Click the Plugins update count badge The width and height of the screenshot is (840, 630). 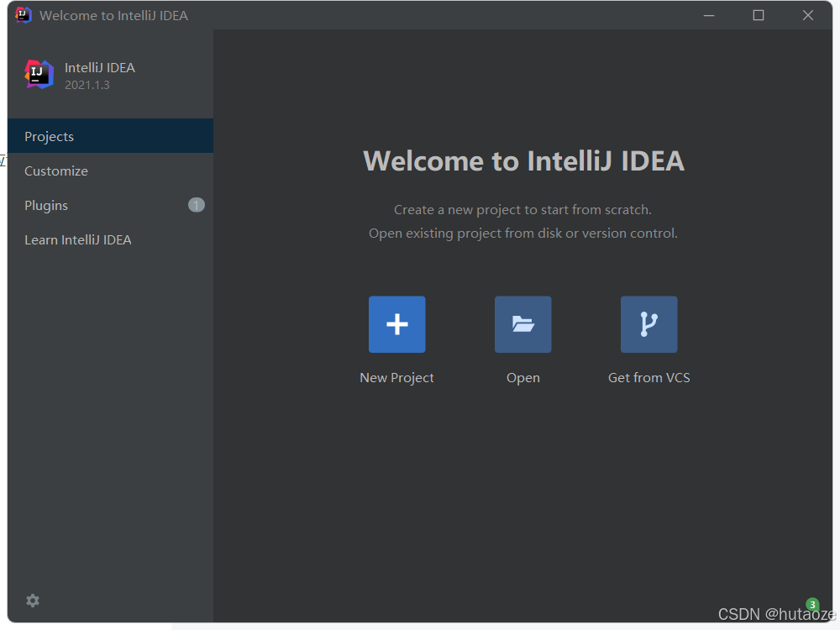point(196,205)
